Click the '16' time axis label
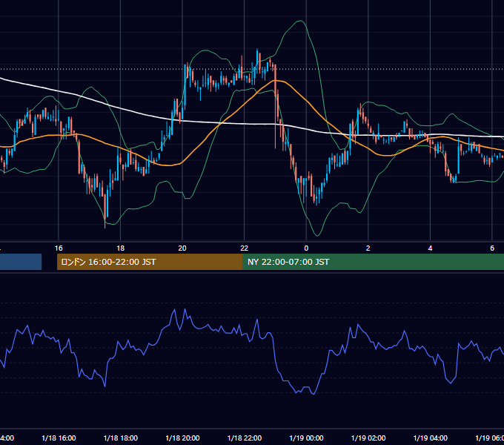Screen dimensions: 504x445 point(59,248)
